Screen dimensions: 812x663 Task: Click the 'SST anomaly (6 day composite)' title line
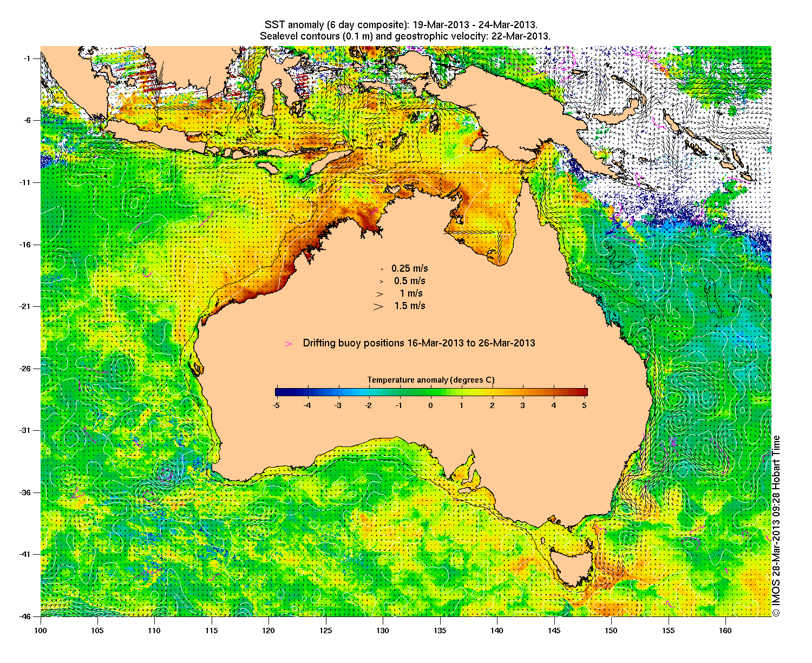(401, 25)
